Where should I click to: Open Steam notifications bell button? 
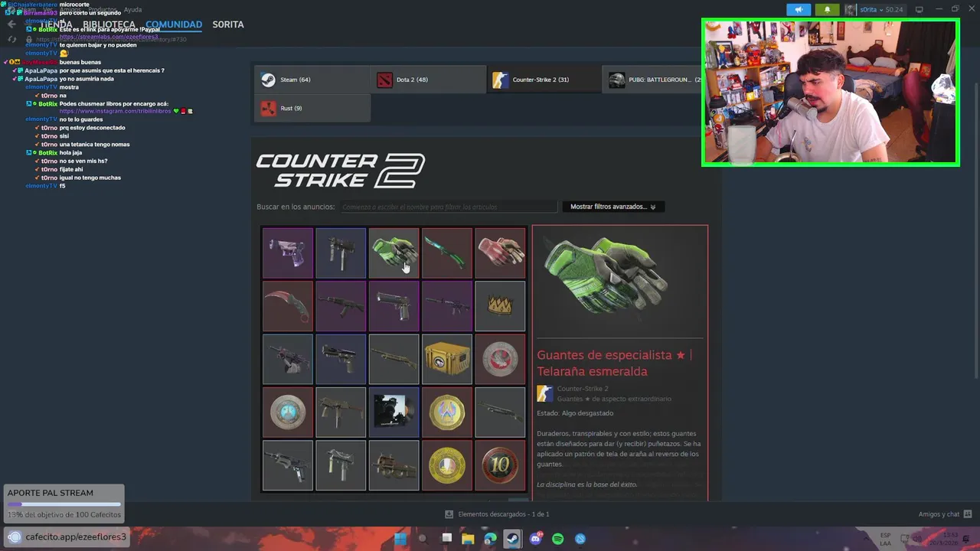(x=827, y=9)
